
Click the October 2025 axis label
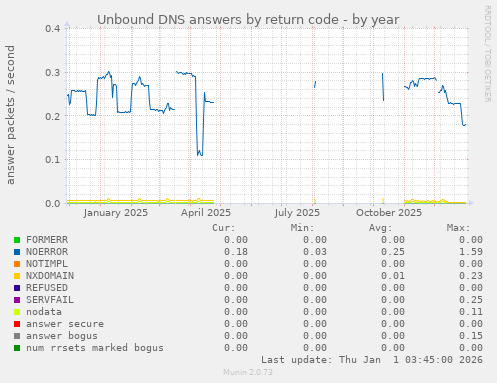[x=389, y=213]
